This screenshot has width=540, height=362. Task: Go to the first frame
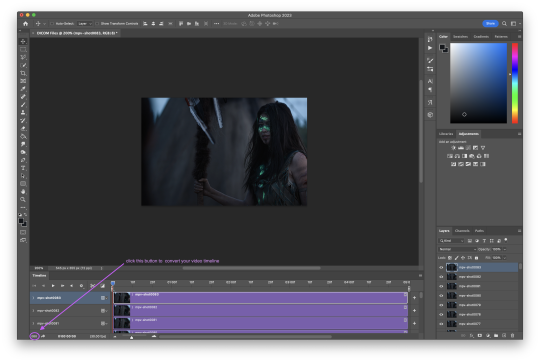point(34,286)
